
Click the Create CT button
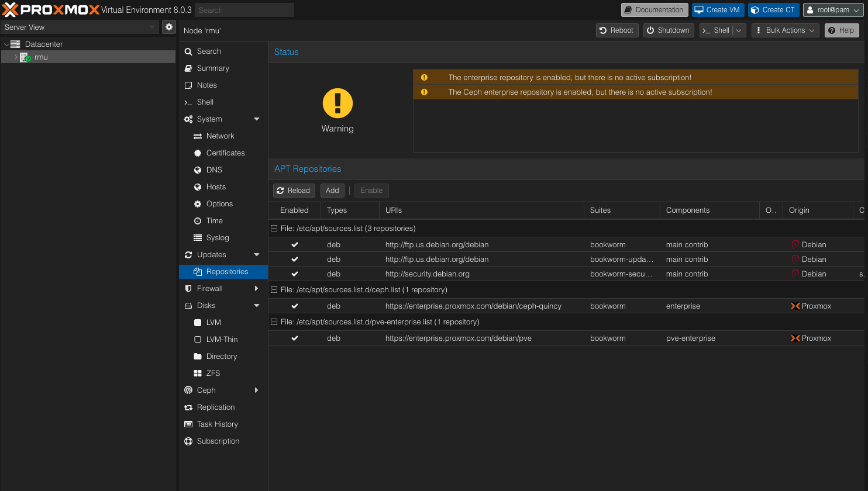pos(774,10)
